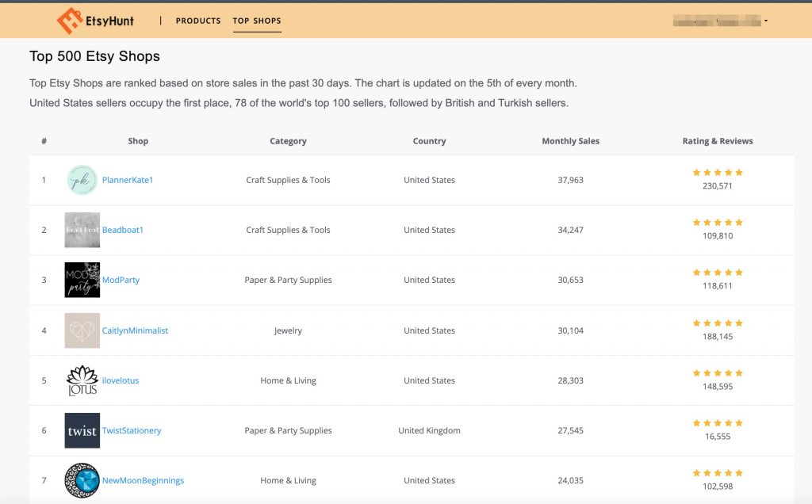The height and width of the screenshot is (504, 812).
Task: Open Beadboat1 shop thumbnail
Action: pos(82,230)
